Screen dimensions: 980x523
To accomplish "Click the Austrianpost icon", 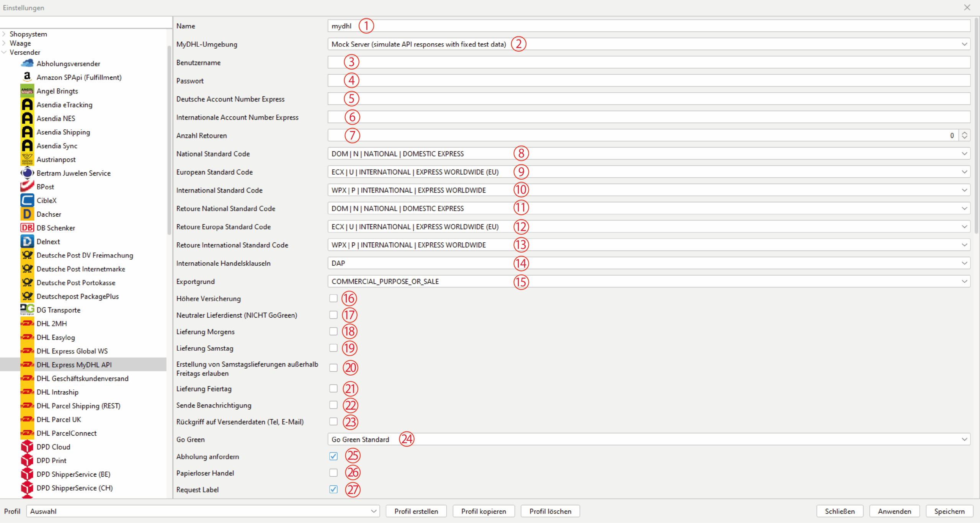I will coord(27,159).
